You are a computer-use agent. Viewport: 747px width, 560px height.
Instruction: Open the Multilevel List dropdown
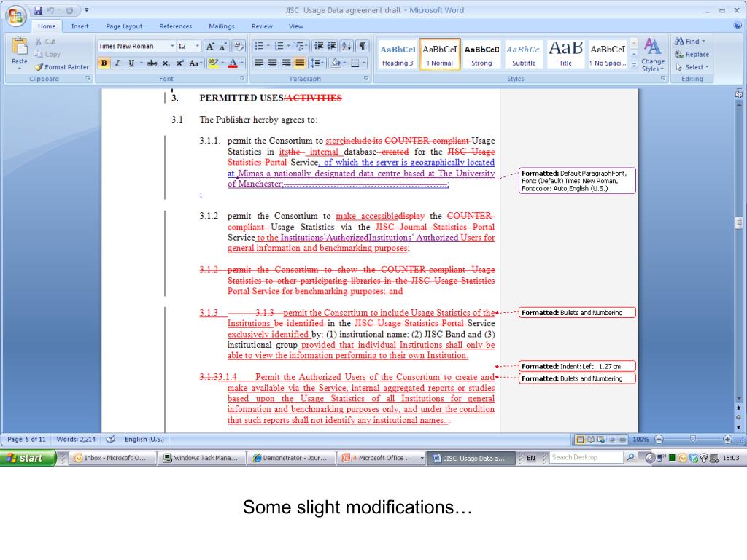[x=300, y=46]
